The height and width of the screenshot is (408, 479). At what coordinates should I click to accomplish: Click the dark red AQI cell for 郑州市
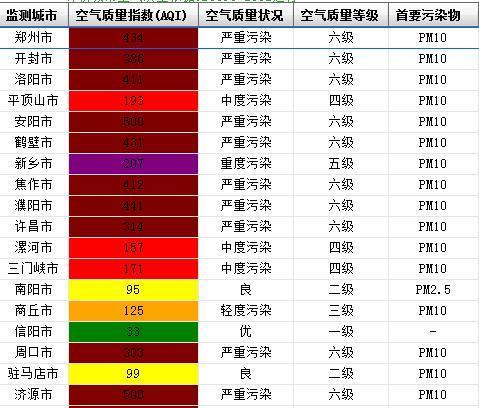click(133, 38)
